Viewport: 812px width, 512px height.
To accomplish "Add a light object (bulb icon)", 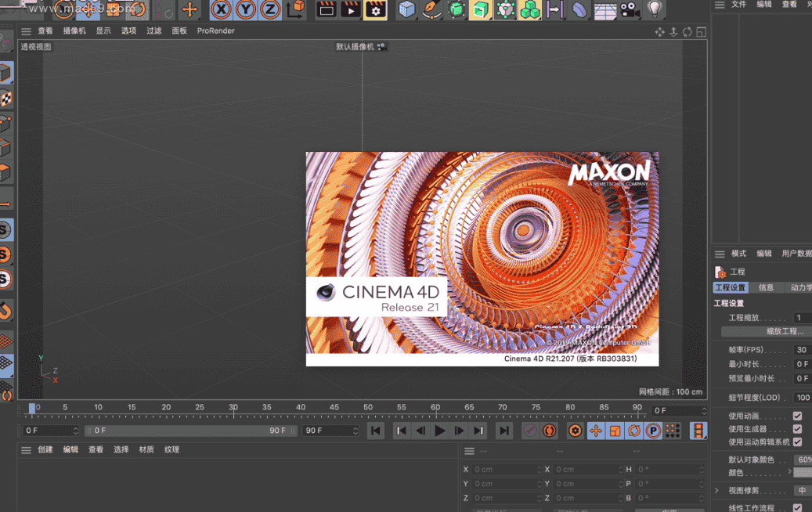I will tap(655, 9).
